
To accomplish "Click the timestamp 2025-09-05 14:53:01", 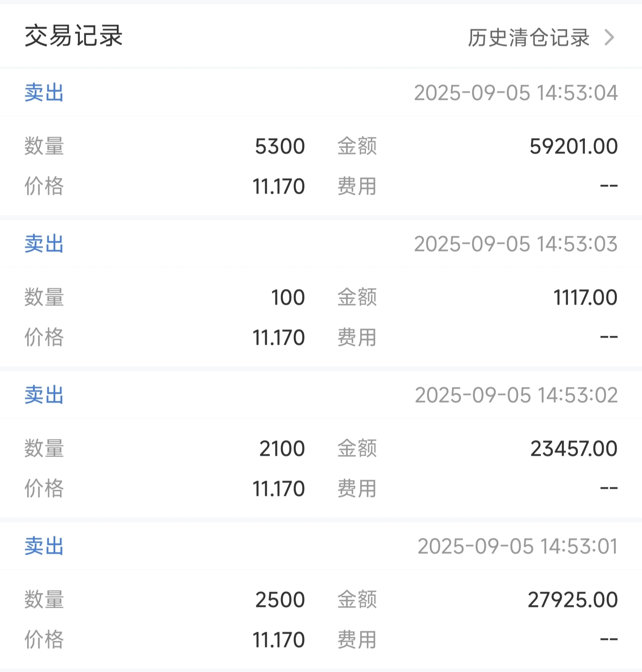I will (518, 546).
